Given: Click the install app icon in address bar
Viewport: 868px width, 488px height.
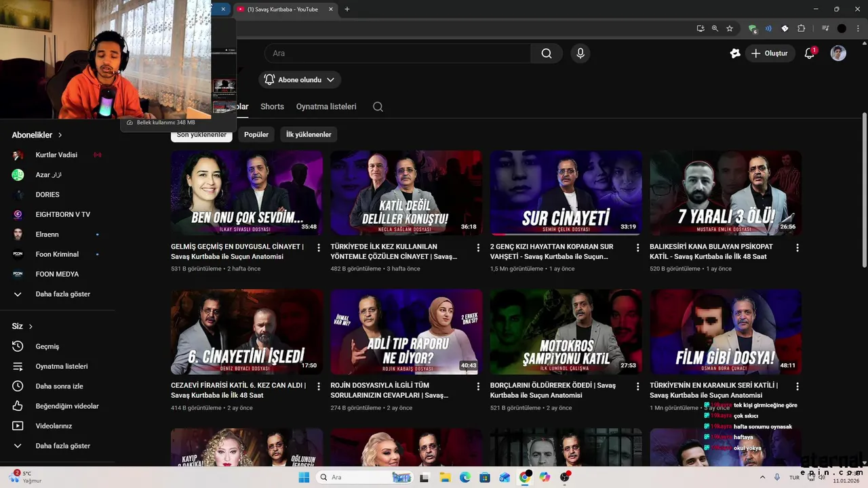Looking at the screenshot, I should 701,28.
